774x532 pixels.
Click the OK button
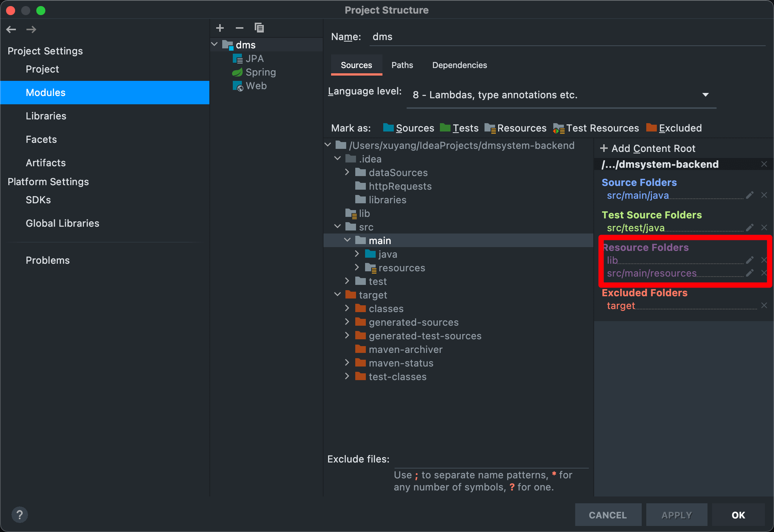click(x=738, y=515)
